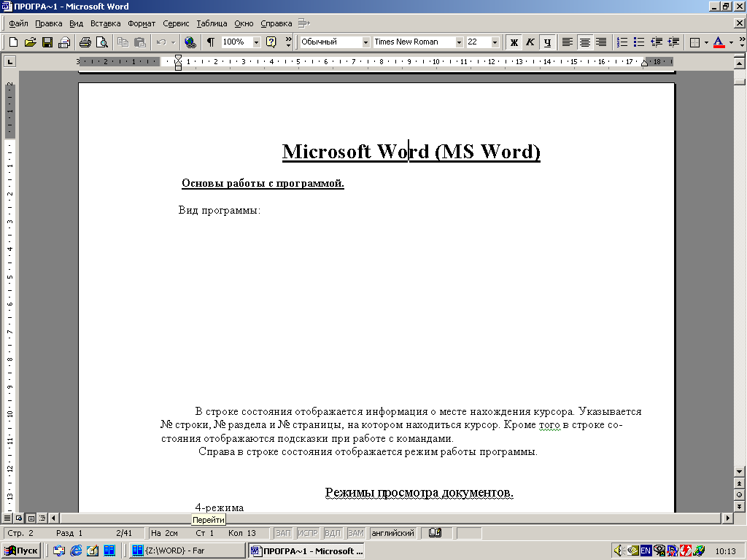Click the Copy icon in toolbar
Viewport: 747px width, 560px height.
click(x=123, y=42)
